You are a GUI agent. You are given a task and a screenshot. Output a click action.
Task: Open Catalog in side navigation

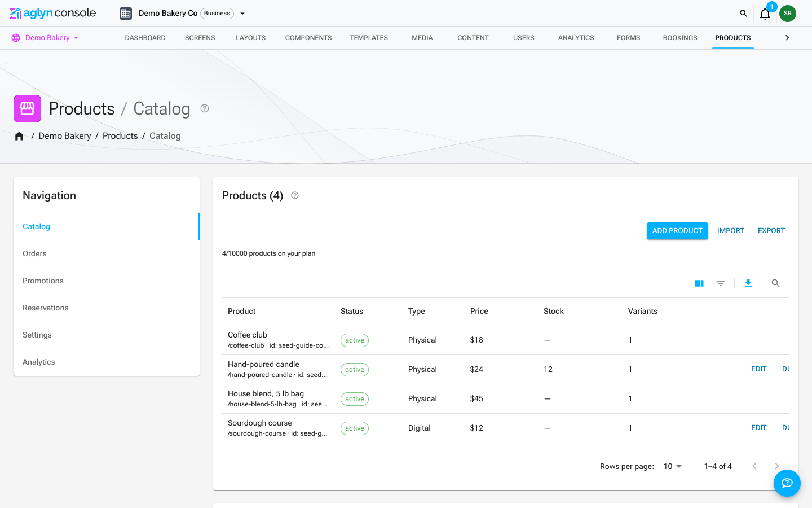coord(107,227)
